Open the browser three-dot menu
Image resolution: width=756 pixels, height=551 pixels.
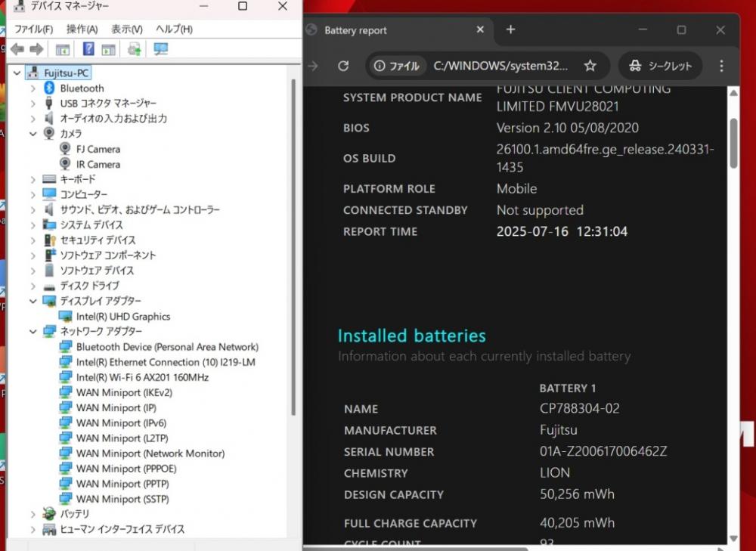pos(721,66)
